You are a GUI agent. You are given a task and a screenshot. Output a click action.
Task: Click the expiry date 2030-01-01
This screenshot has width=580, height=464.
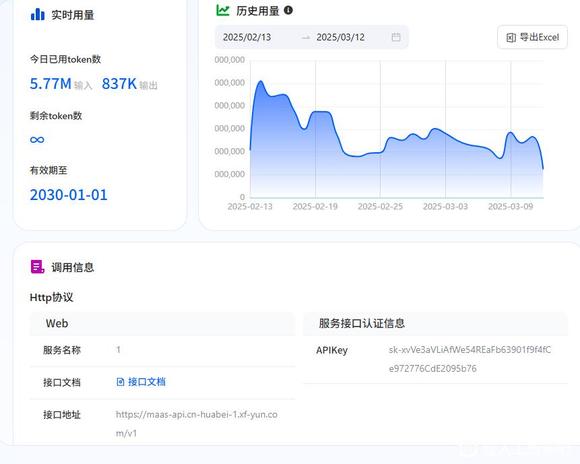point(68,195)
